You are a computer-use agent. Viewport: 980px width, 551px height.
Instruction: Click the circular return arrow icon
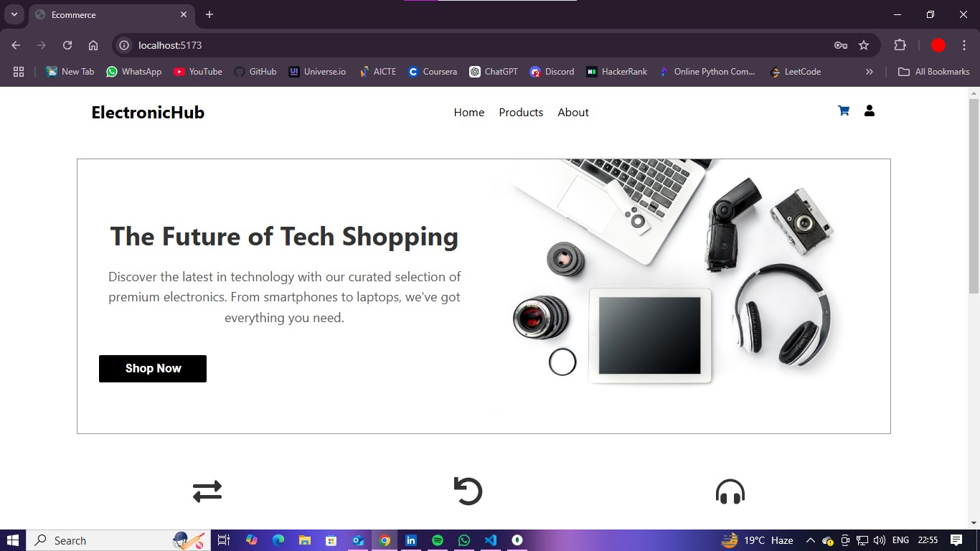pos(468,491)
